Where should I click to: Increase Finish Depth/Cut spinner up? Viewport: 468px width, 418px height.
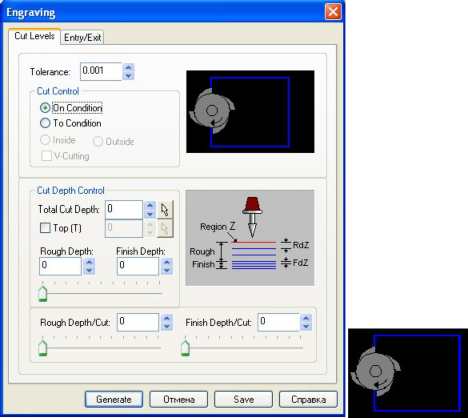click(x=306, y=318)
